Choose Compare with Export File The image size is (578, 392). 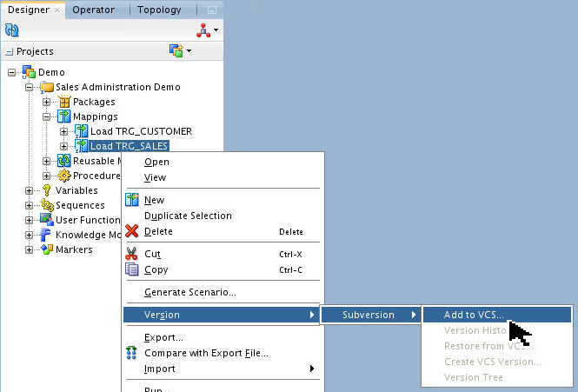[x=223, y=353]
